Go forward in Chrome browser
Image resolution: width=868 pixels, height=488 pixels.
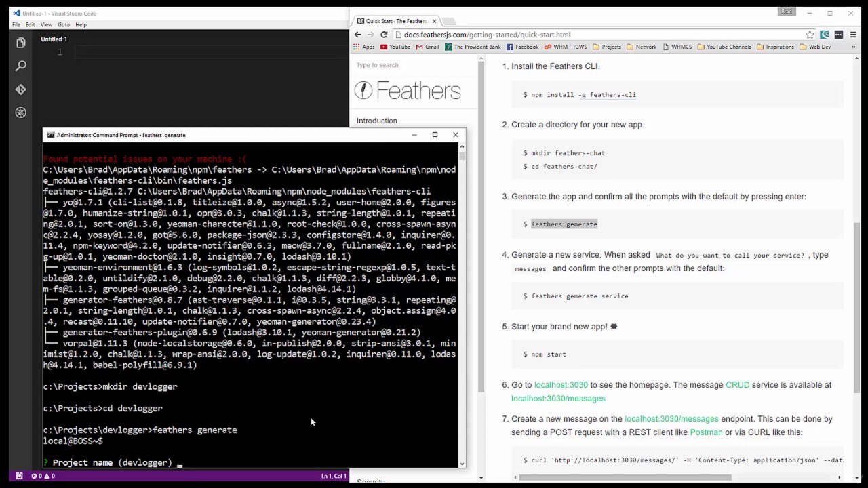tap(370, 35)
